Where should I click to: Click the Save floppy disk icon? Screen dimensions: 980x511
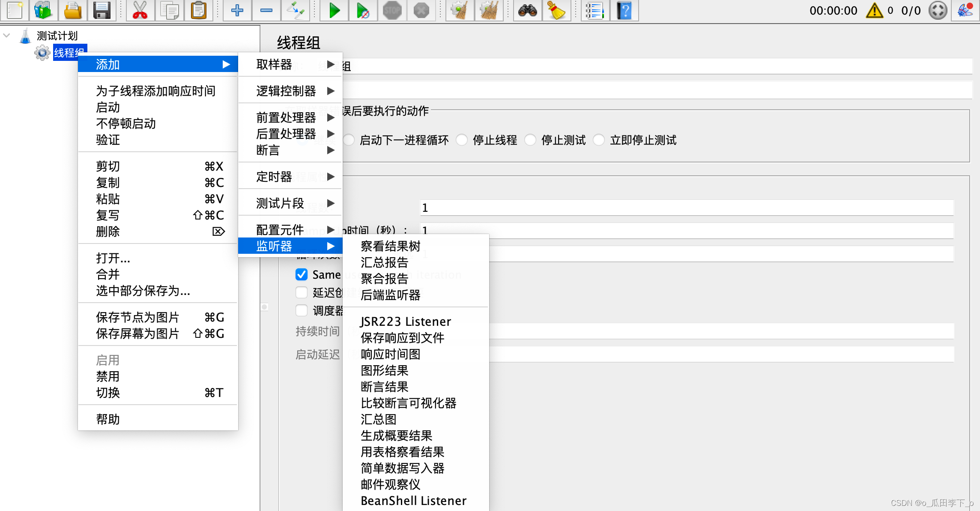102,10
